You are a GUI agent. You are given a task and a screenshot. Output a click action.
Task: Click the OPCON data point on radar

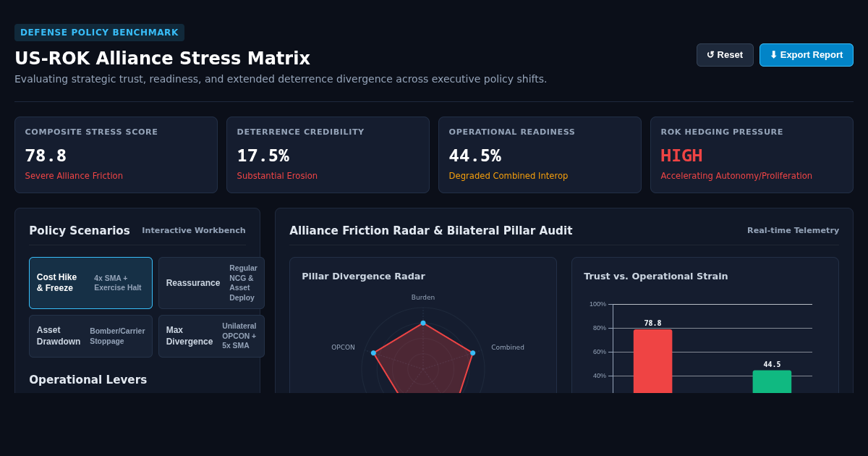373,353
